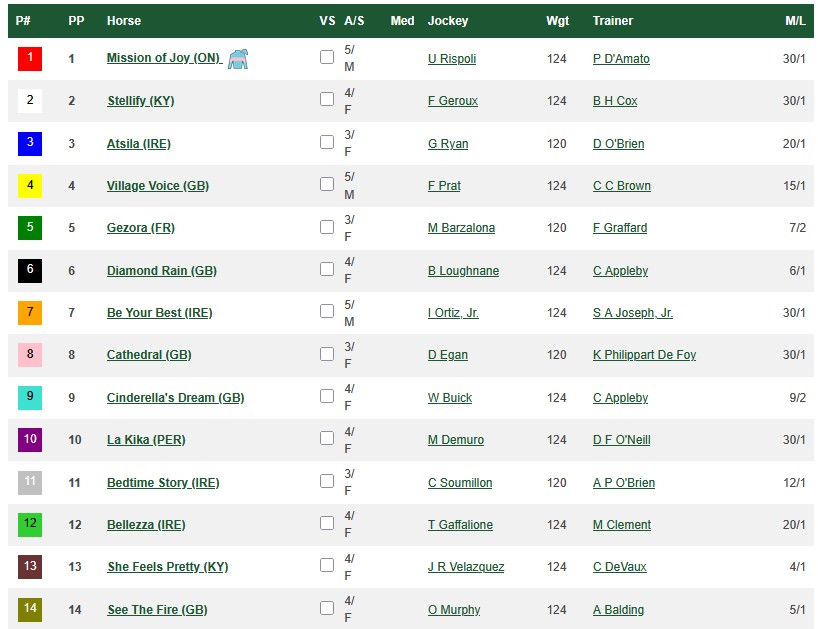Click the M/L column header
The width and height of the screenshot is (818, 629).
coord(795,21)
